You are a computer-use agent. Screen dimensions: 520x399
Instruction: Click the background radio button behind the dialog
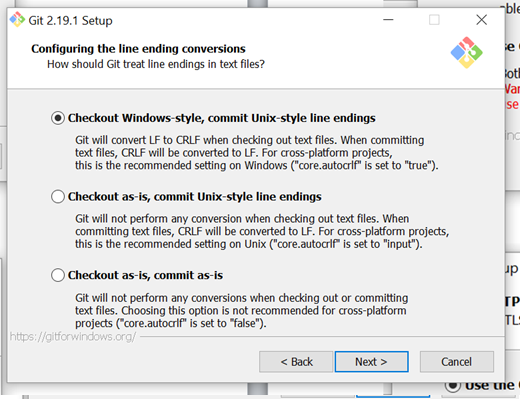(x=453, y=386)
